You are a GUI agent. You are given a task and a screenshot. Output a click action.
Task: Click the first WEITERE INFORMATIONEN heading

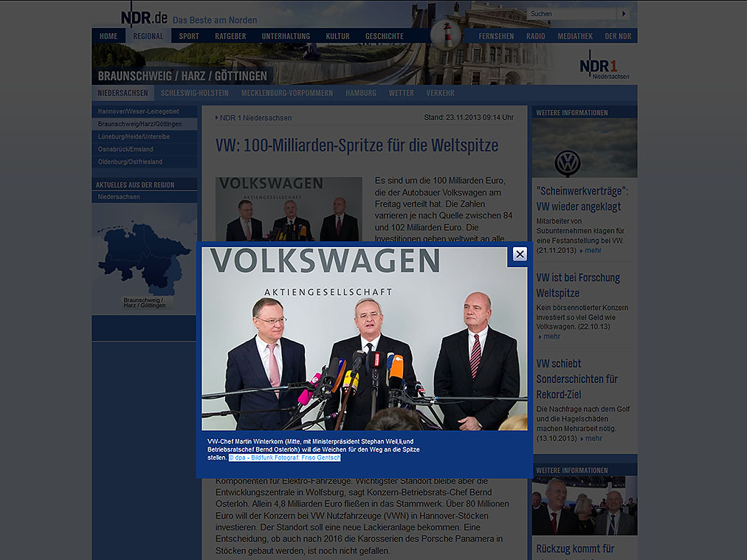tap(572, 113)
